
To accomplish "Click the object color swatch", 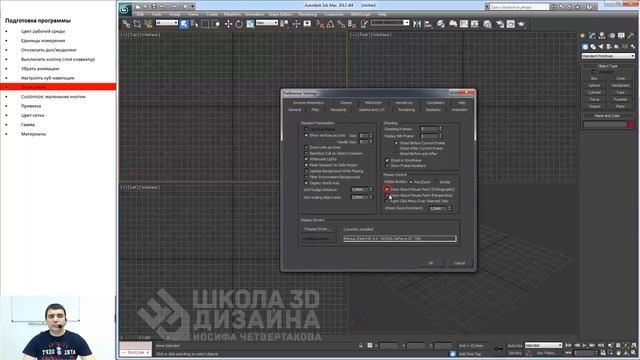I will [631, 124].
